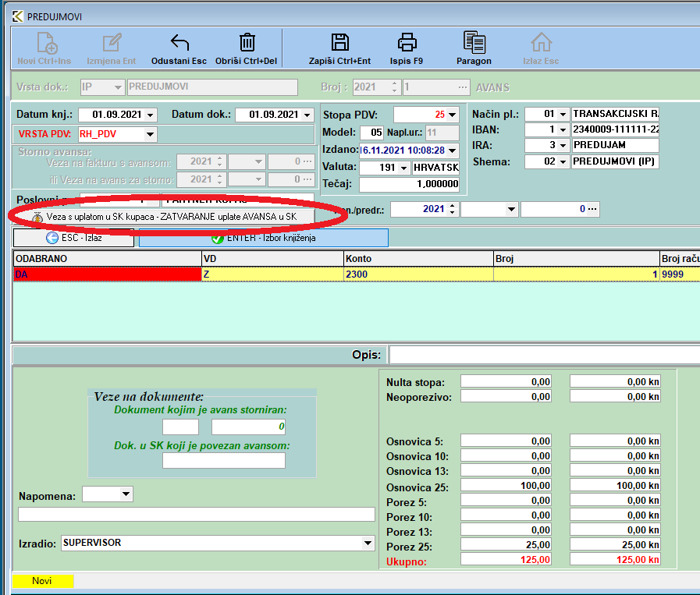Print using the Ispis F9 icon
Screen dimensions: 700x595
coord(407,43)
